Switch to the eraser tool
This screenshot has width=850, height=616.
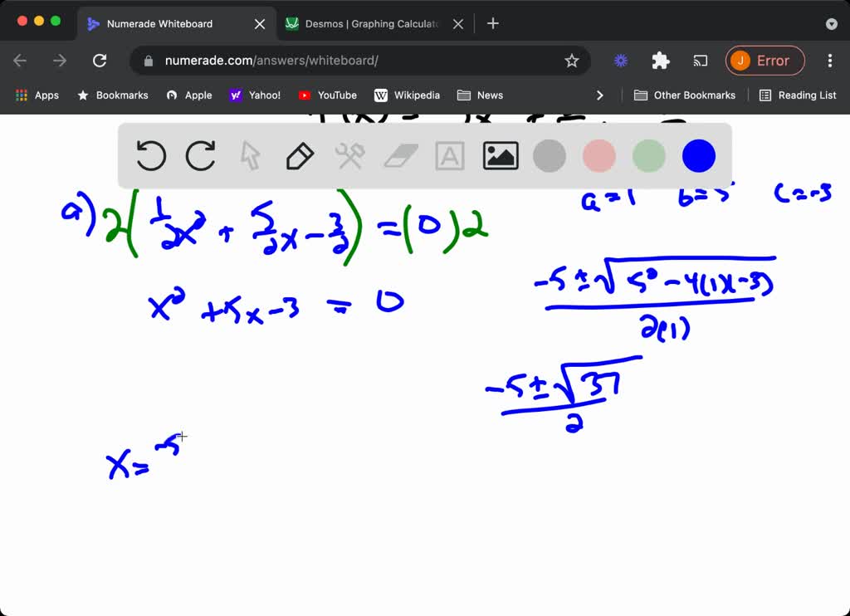point(399,155)
